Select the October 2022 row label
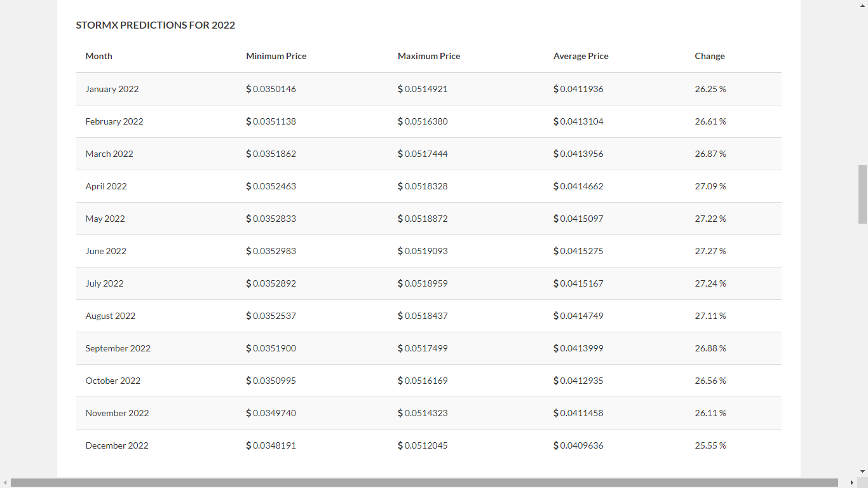The image size is (868, 488). click(x=112, y=381)
